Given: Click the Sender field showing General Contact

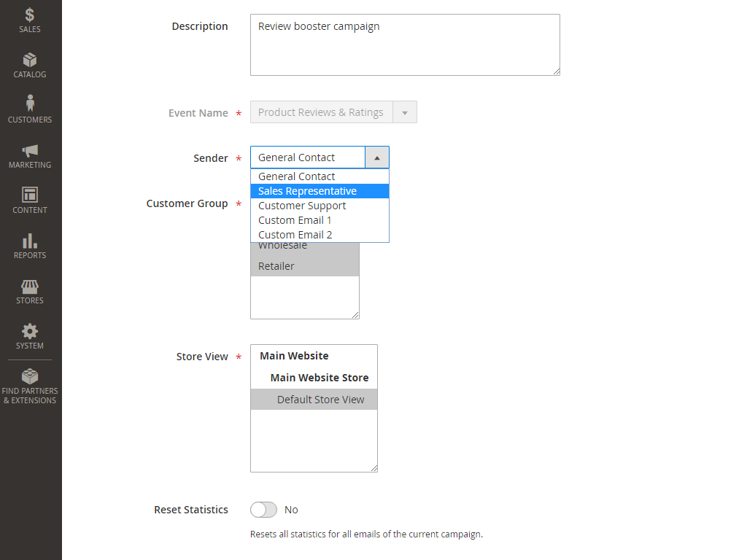Looking at the screenshot, I should pyautogui.click(x=320, y=157).
